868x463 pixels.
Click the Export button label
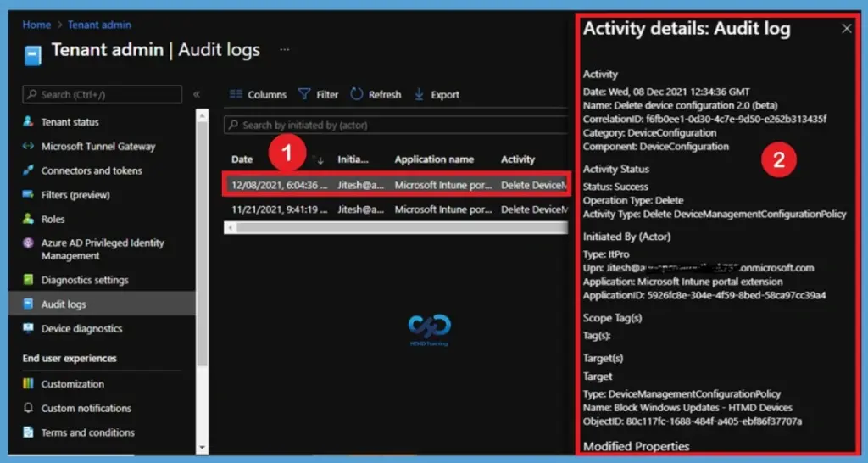point(445,95)
